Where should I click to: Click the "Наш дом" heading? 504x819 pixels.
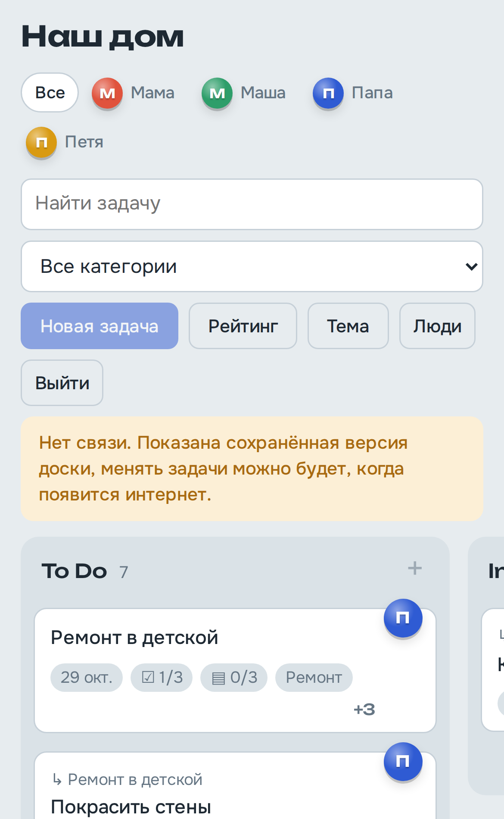[103, 37]
